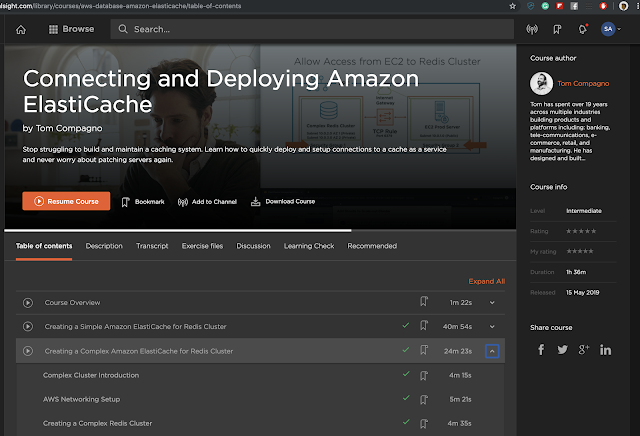Click the course Rating stars
This screenshot has width=640, height=436.
tap(581, 231)
